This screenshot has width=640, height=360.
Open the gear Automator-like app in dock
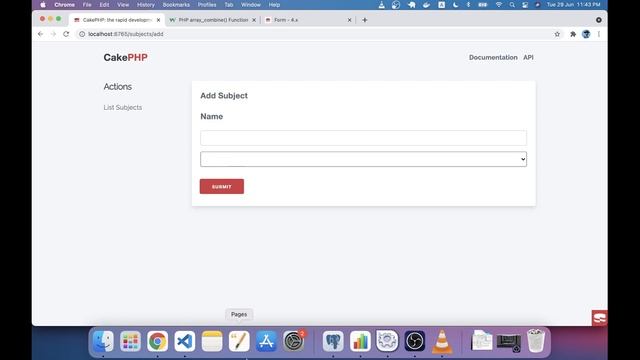pyautogui.click(x=387, y=341)
